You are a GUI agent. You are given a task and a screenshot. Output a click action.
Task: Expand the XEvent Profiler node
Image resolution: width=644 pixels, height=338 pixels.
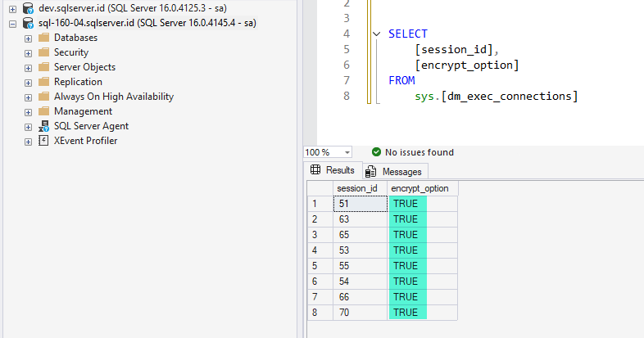pyautogui.click(x=28, y=142)
